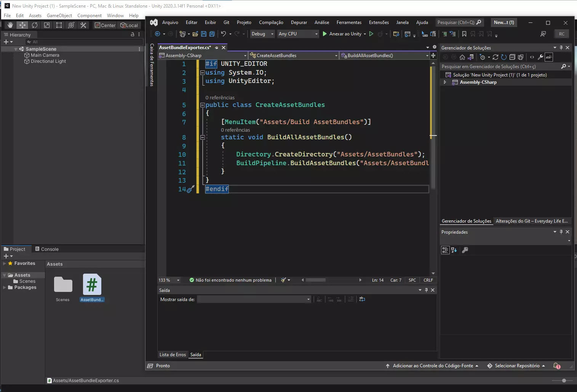Toggle pivot mode Center button
Viewport: 577px width, 392px height.
tap(105, 25)
